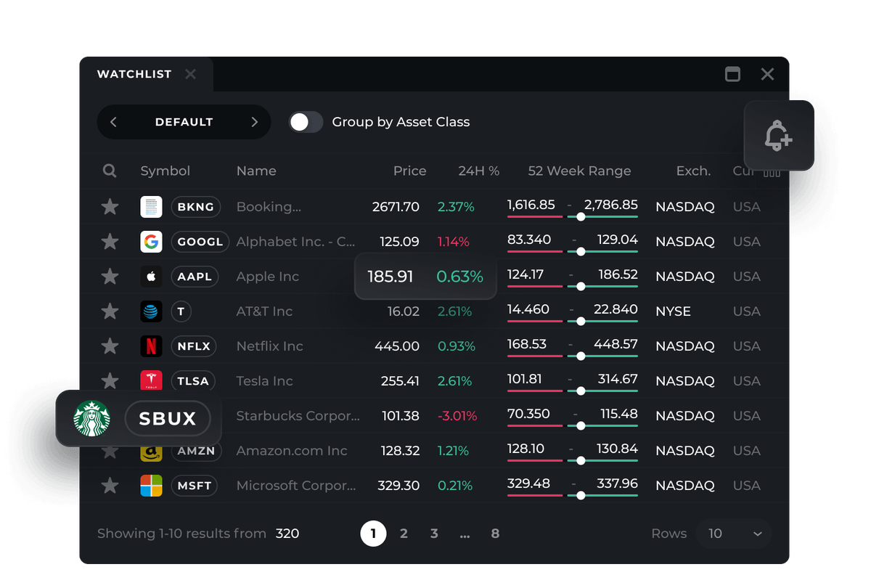Click the SBUX symbol badge
Screen dimensions: 871x588
(x=168, y=418)
